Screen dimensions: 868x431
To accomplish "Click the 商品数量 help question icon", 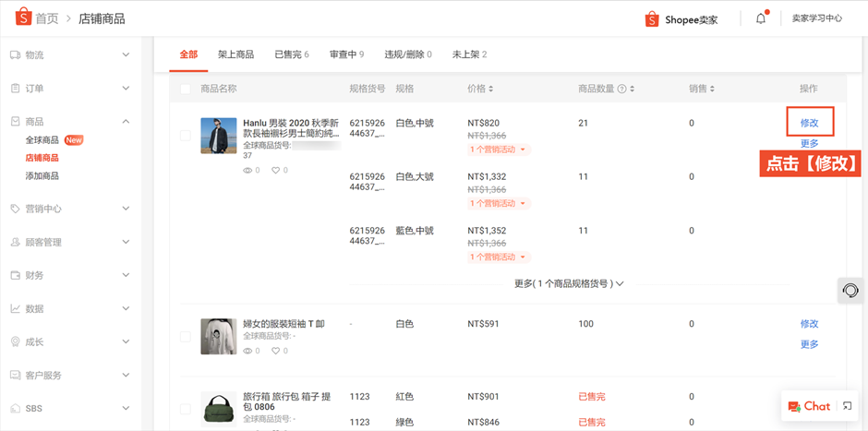I will pyautogui.click(x=621, y=89).
